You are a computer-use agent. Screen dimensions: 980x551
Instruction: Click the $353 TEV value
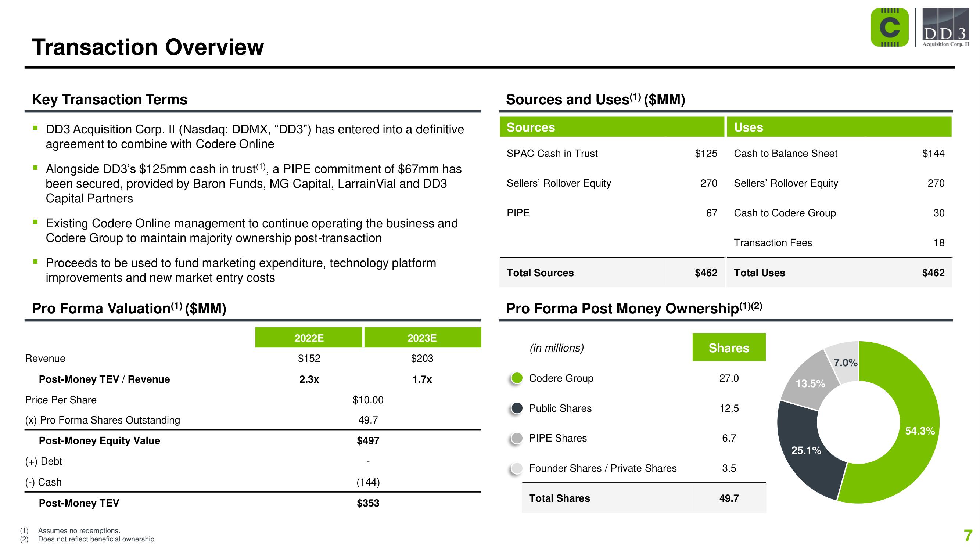[x=368, y=503]
